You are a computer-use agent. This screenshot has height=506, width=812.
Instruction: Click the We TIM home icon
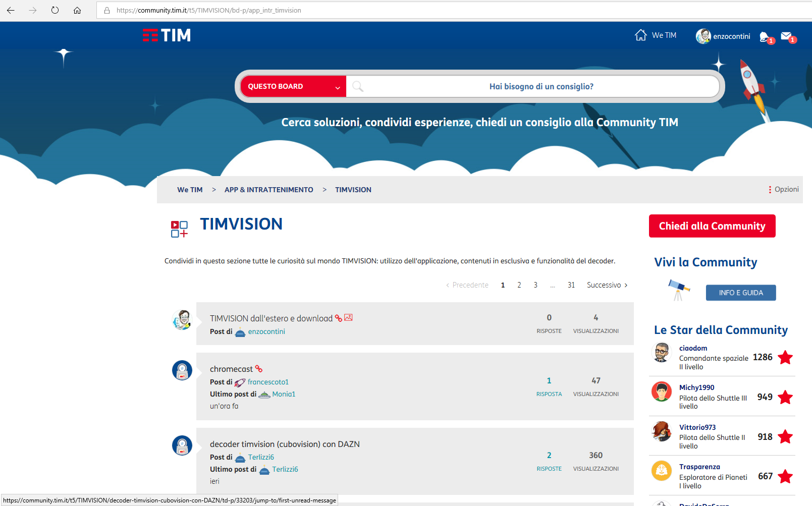[x=641, y=35]
